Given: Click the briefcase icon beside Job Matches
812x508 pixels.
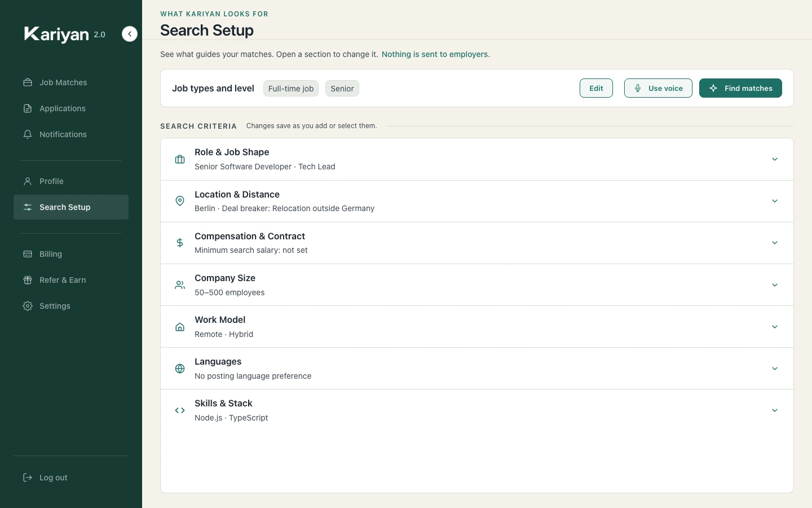Looking at the screenshot, I should (28, 82).
